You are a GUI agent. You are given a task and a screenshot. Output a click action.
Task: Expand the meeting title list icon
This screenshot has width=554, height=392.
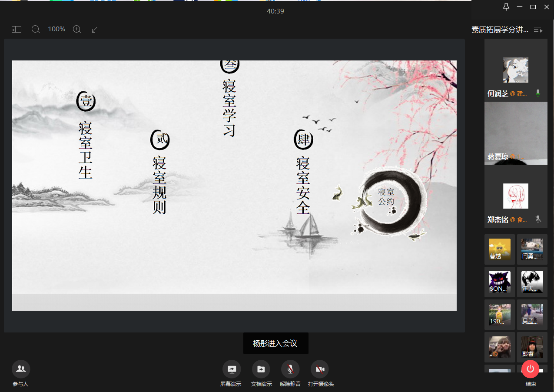tap(538, 30)
